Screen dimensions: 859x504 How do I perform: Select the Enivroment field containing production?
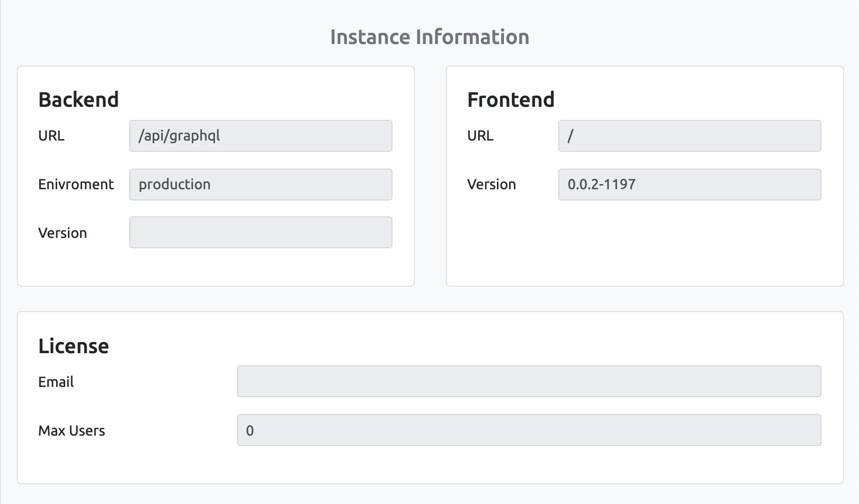tap(260, 184)
